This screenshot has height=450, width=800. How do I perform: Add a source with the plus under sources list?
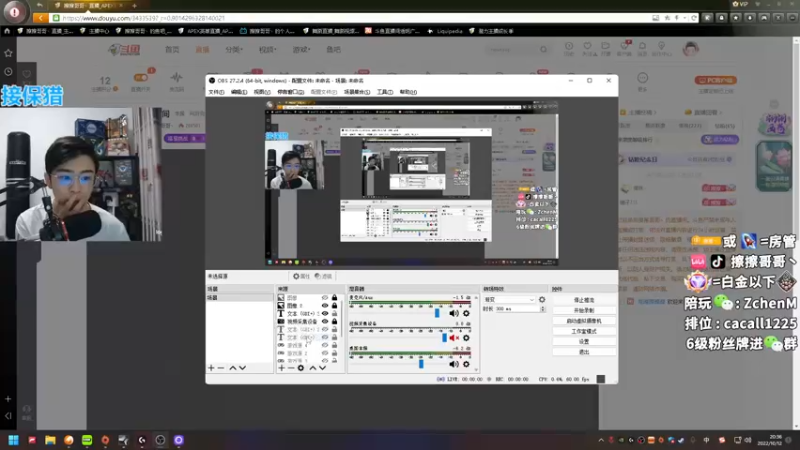(281, 368)
